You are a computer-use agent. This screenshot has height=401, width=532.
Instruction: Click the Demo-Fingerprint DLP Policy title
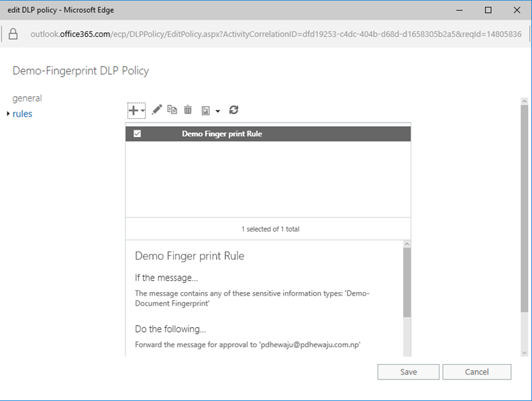click(81, 71)
